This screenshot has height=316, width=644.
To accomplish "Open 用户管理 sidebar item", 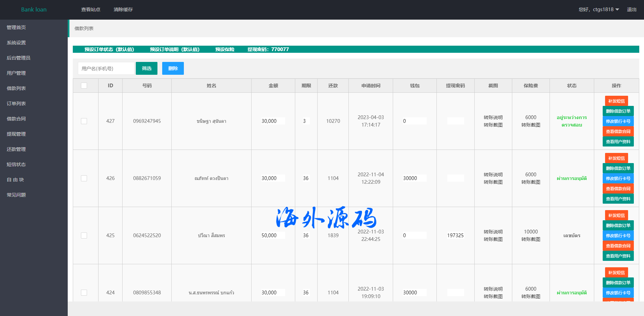I will point(16,73).
